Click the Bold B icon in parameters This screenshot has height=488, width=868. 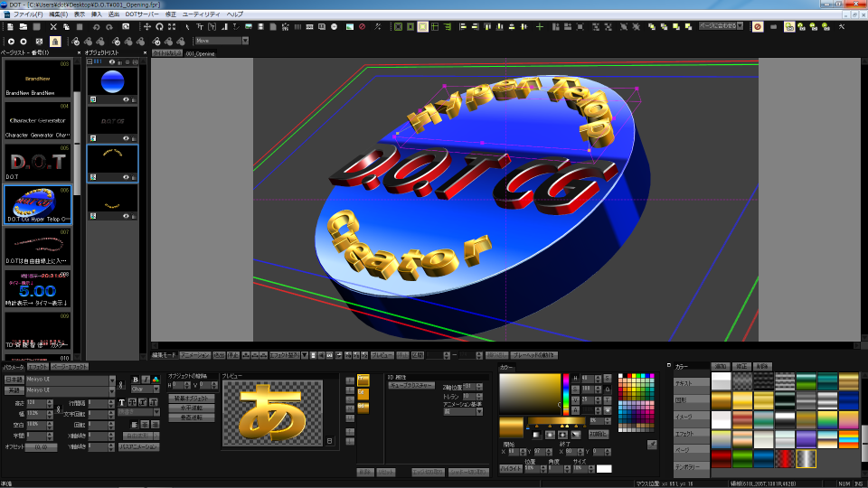click(x=135, y=380)
